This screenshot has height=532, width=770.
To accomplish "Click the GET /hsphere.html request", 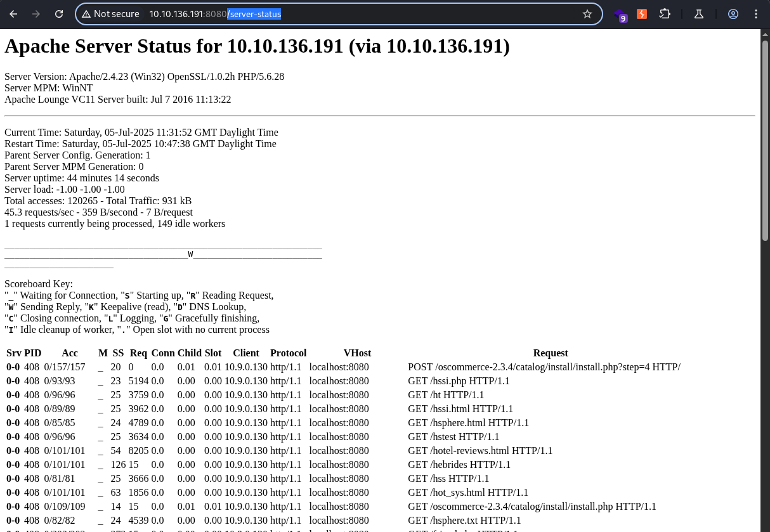I will click(x=468, y=423).
